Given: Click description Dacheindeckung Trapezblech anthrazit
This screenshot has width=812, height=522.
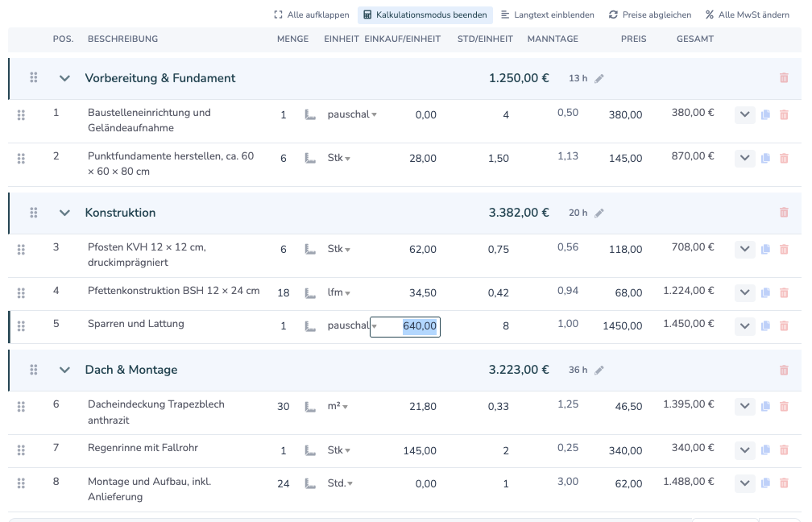Looking at the screenshot, I should (156, 412).
